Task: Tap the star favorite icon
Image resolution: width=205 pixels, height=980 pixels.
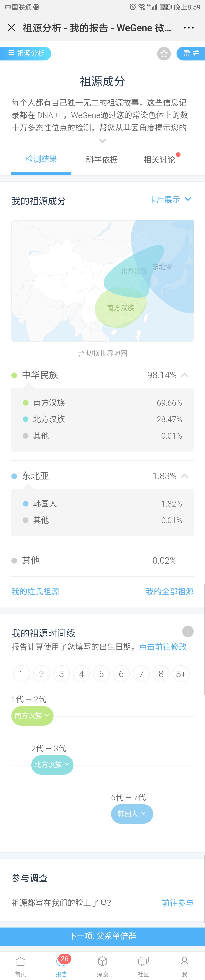Action: (164, 54)
